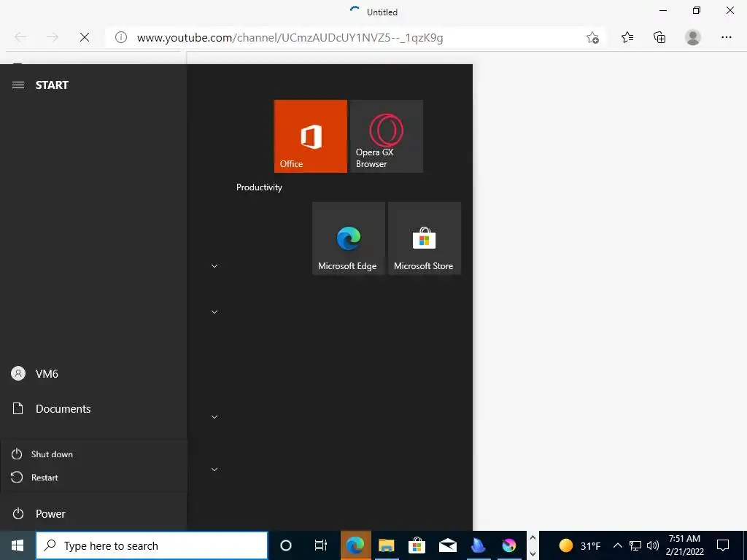Stop loading the page in Edge
Viewport: 747px width, 560px height.
pyautogui.click(x=85, y=37)
